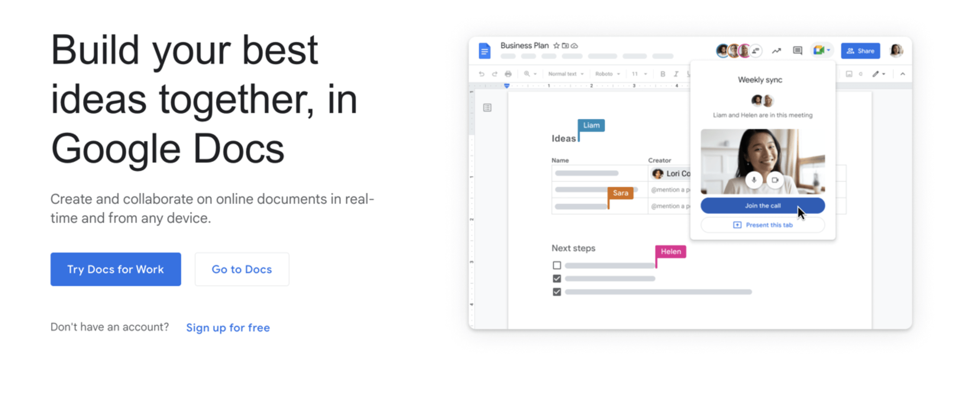
Task: Click Present this tab button
Action: pyautogui.click(x=763, y=225)
